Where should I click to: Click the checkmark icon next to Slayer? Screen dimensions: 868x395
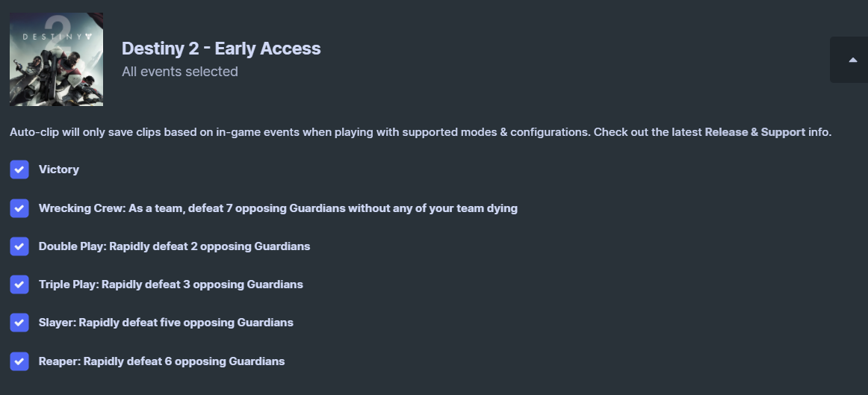coord(19,323)
